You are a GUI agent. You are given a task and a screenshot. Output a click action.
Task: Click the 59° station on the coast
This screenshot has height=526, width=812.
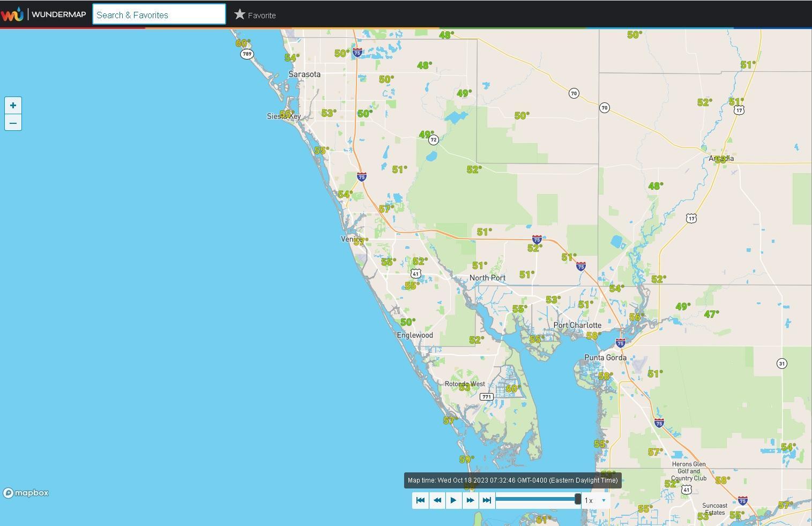tap(466, 459)
